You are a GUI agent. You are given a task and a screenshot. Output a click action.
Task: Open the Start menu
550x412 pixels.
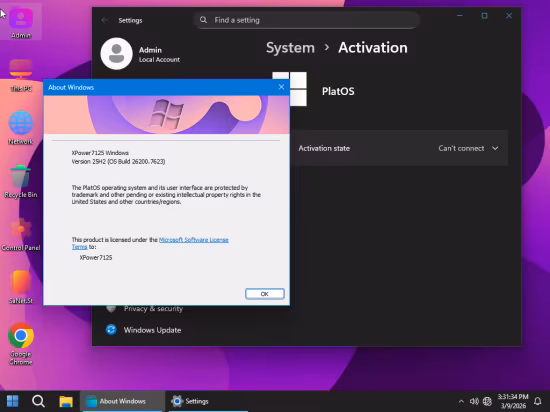[x=13, y=401]
